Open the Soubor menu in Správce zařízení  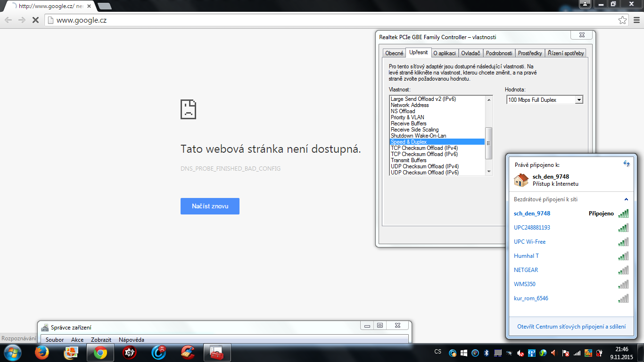[55, 340]
